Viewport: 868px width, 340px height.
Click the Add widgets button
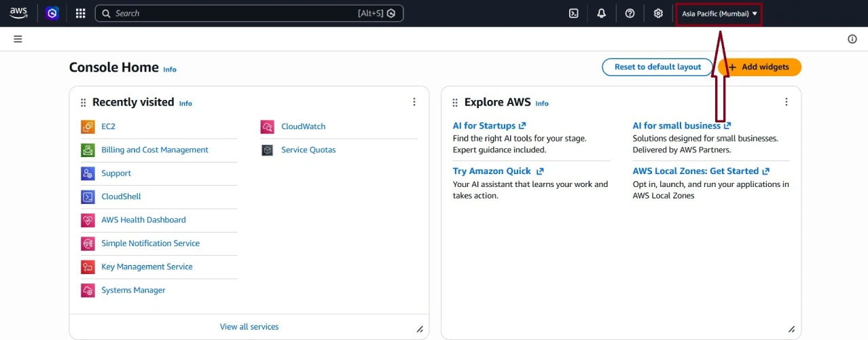(760, 67)
